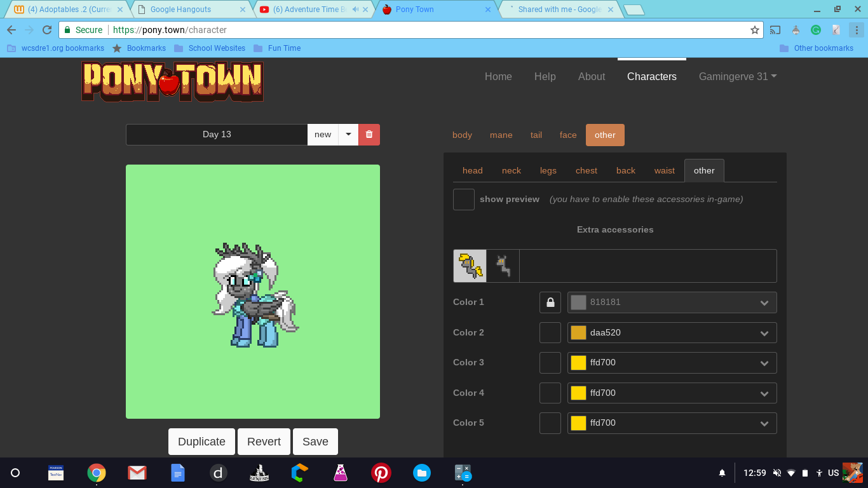Open Gmail from the shelf
Screen dimensions: 868x488
pyautogui.click(x=137, y=473)
